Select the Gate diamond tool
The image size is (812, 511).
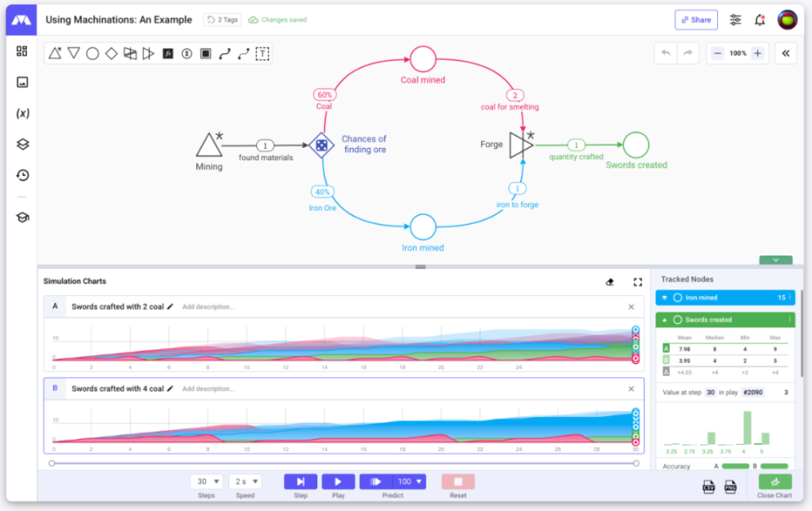pyautogui.click(x=111, y=53)
